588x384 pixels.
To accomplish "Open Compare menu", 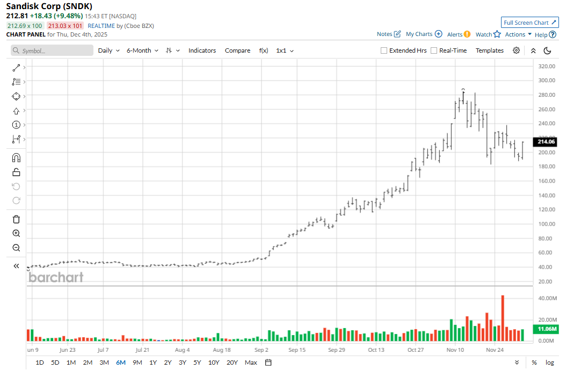I will pos(237,50).
